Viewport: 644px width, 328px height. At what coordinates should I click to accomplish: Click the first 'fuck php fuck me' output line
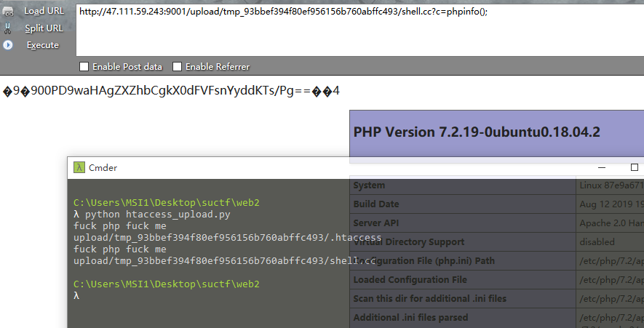[120, 225]
